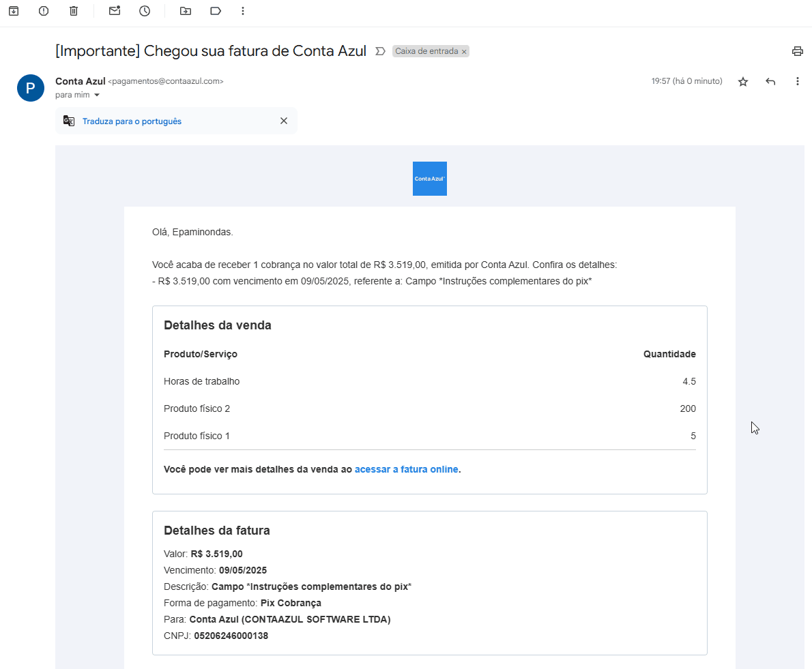Delete the email
The width and height of the screenshot is (812, 669).
[x=74, y=11]
